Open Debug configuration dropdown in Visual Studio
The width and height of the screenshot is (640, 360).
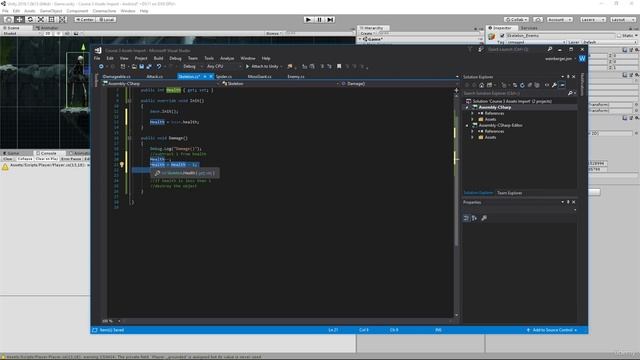192,66
